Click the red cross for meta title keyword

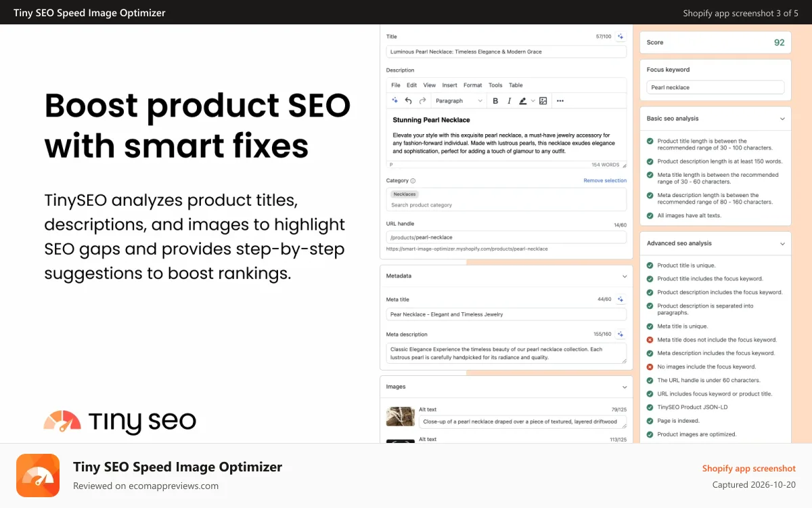pos(650,339)
